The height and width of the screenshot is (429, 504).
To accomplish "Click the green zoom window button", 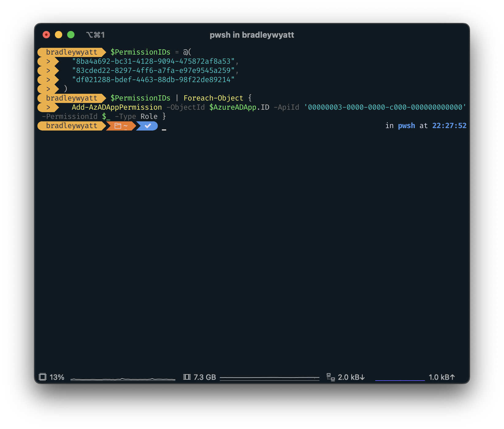I will pyautogui.click(x=71, y=35).
